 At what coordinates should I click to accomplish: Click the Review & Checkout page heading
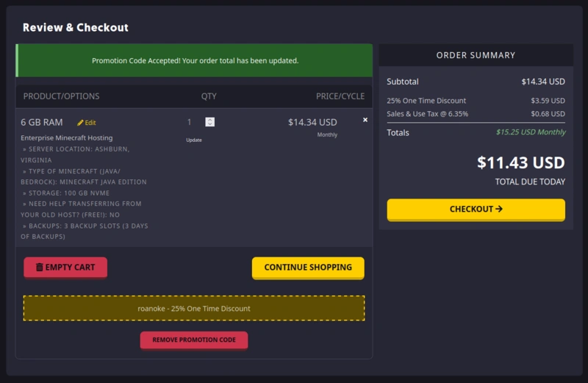pos(76,28)
